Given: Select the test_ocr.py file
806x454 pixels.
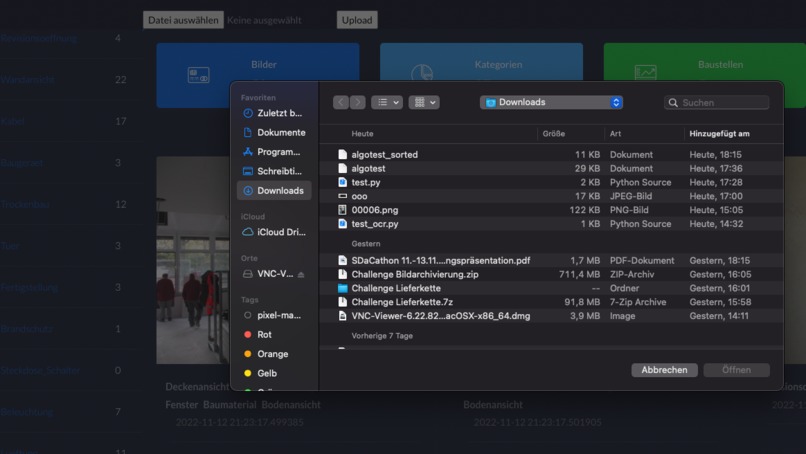Looking at the screenshot, I should (551, 224).
